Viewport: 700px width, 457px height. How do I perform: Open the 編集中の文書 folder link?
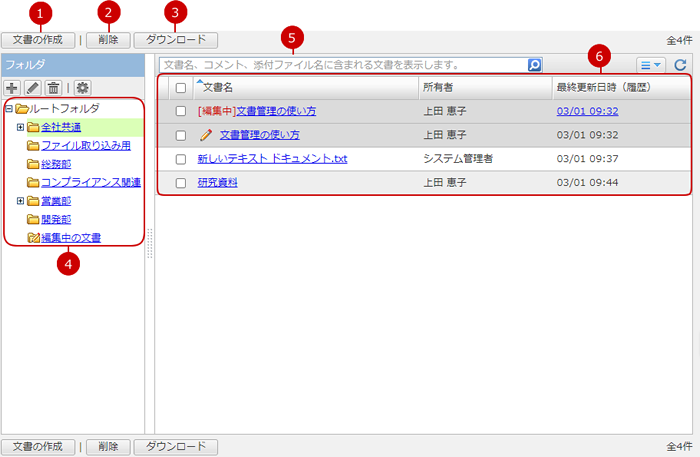pyautogui.click(x=71, y=238)
